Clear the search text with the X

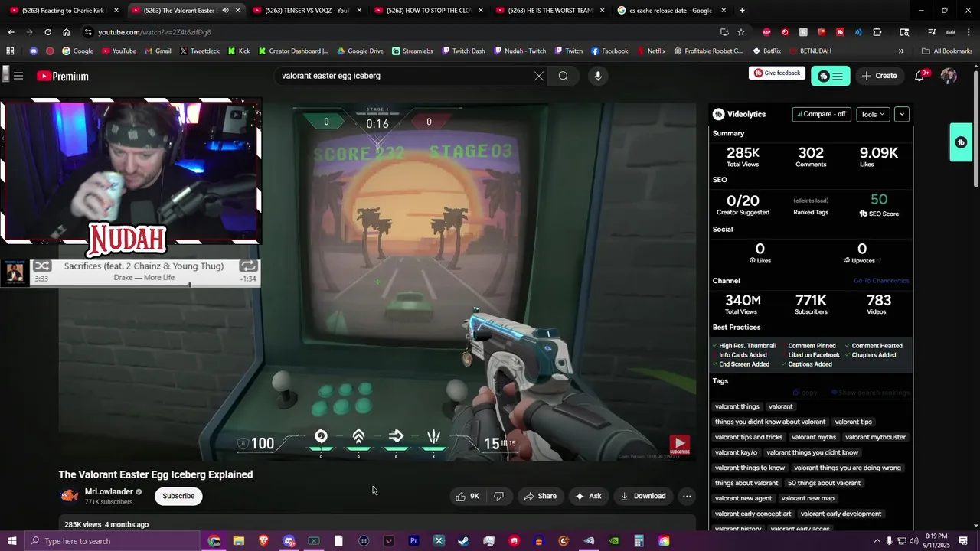coord(539,76)
